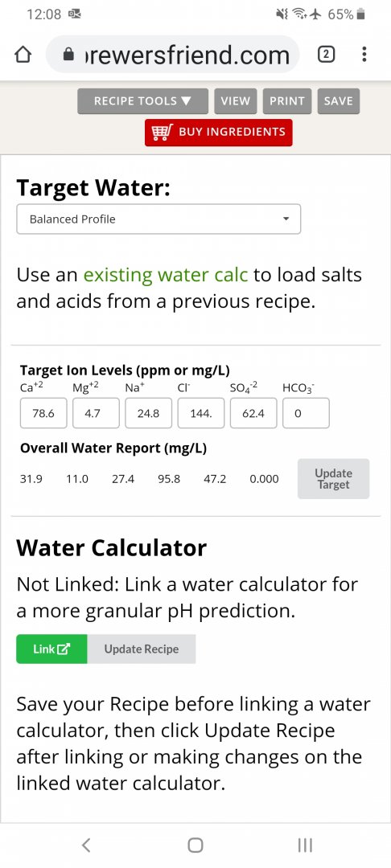
Task: Edit the Ca+2 target field showing 78.6
Action: (x=43, y=413)
